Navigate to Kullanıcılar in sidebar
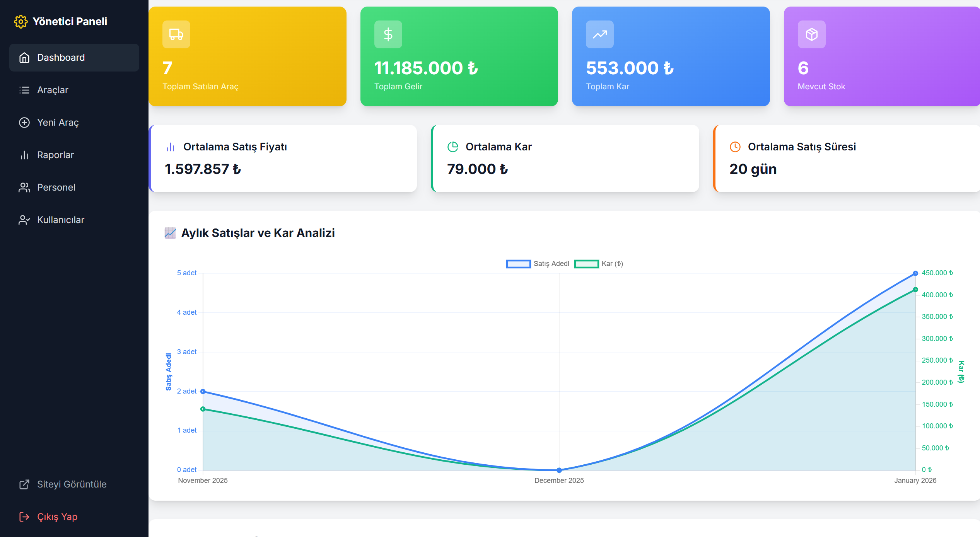Screen dimensions: 980x537 [x=60, y=220]
